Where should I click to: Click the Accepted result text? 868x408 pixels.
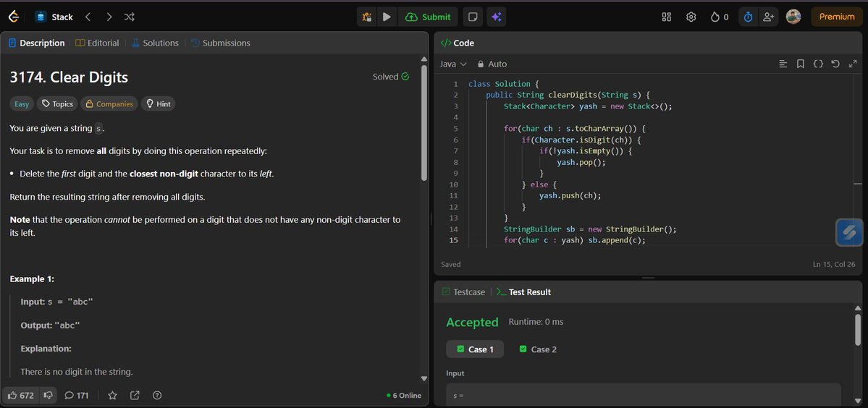472,323
